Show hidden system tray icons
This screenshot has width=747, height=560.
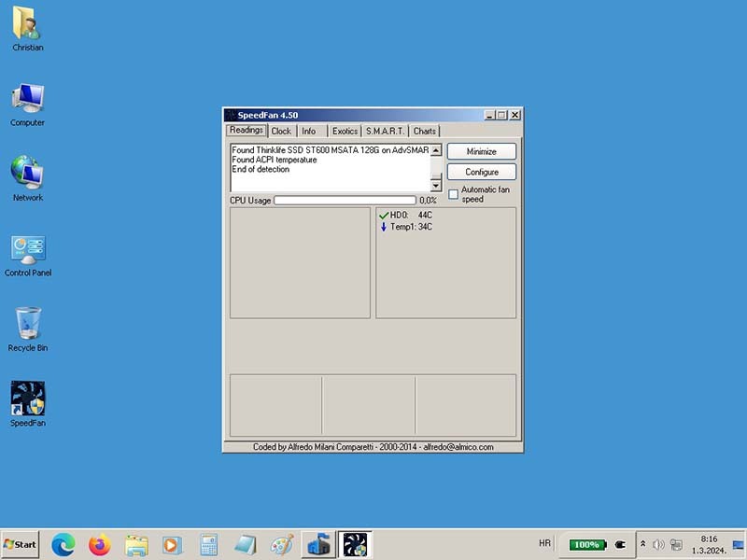pos(642,543)
